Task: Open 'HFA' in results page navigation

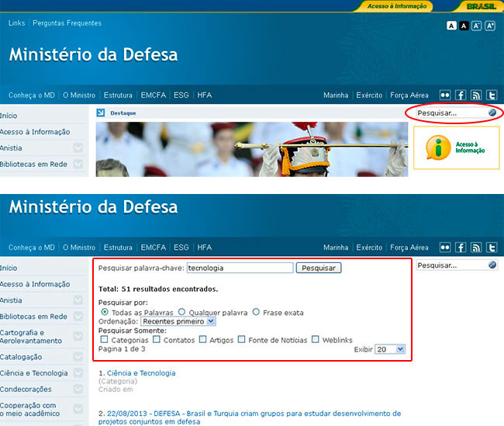Action: click(205, 248)
